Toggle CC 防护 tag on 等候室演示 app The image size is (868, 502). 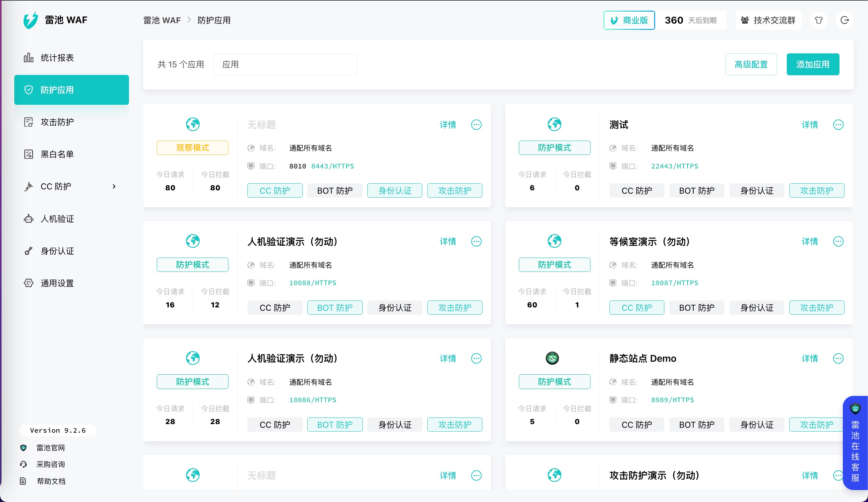pyautogui.click(x=637, y=308)
